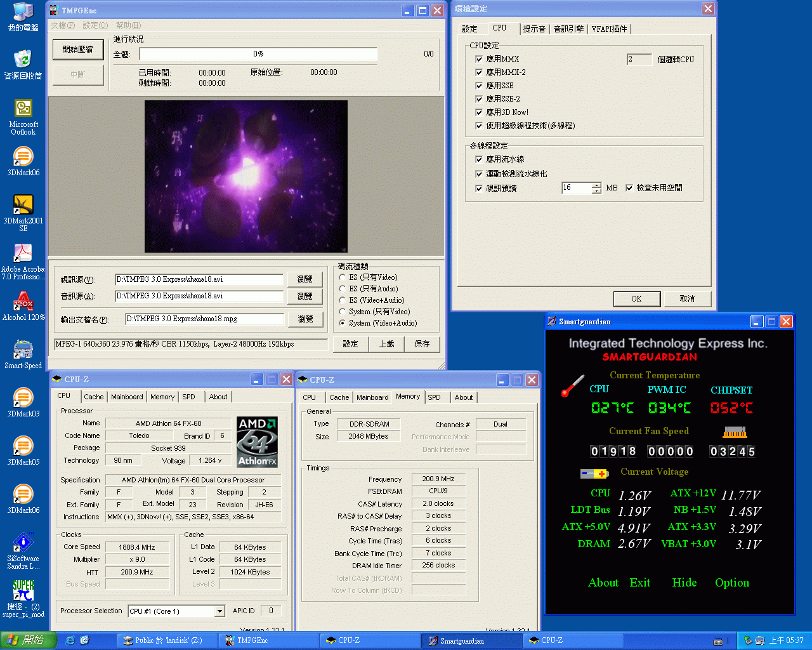Click the TMPGEnc title bar icon

55,11
